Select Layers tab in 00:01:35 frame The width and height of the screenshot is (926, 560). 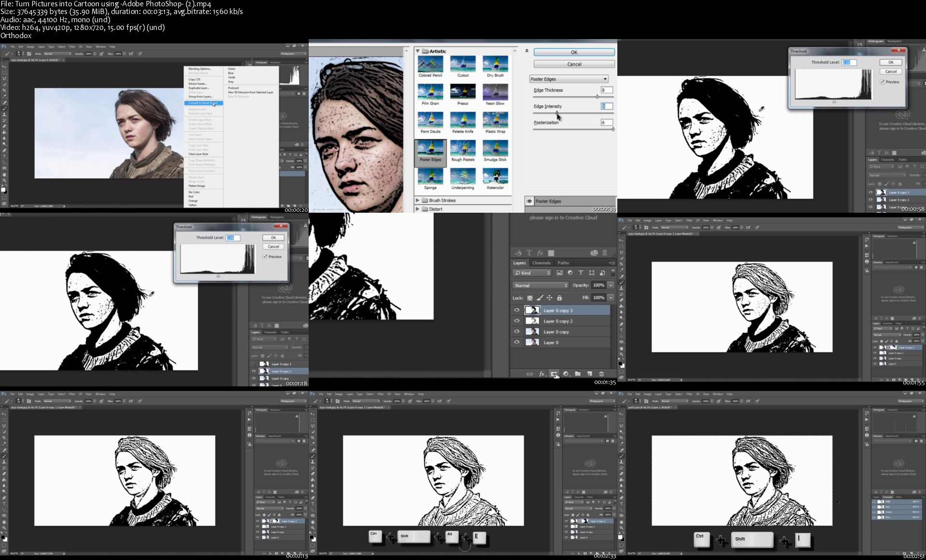[519, 263]
